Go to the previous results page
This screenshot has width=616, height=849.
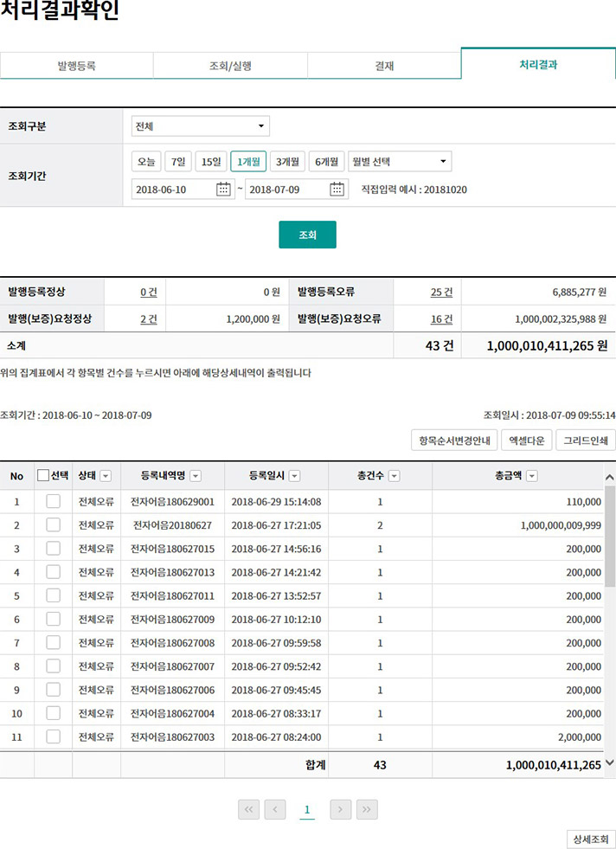click(275, 810)
